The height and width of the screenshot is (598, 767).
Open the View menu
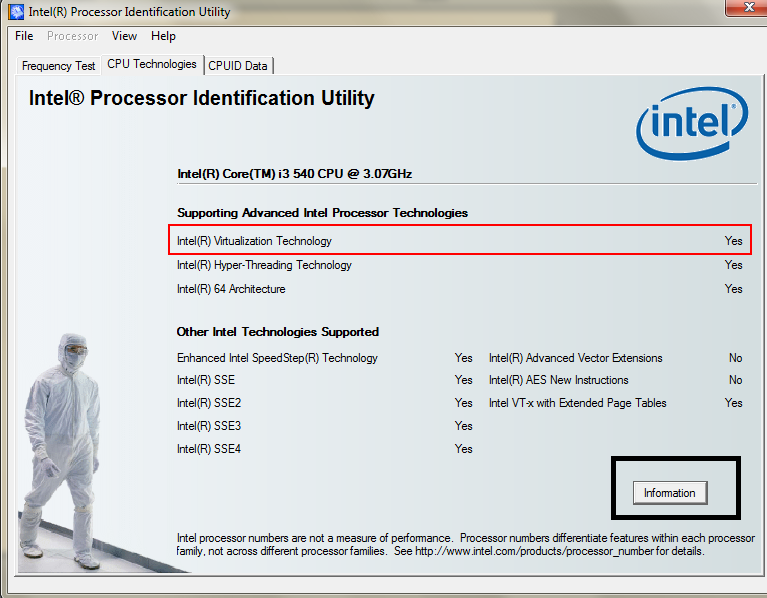(124, 36)
